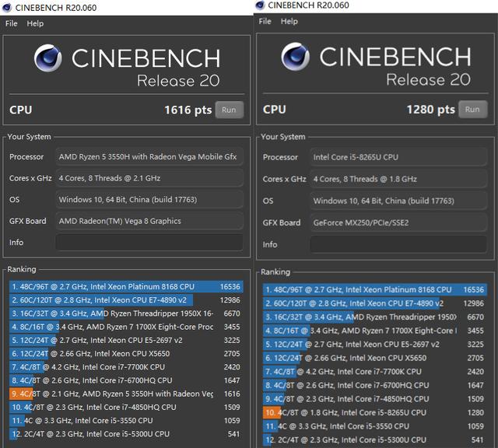The height and width of the screenshot is (448, 498).
Task: Run the CPU test scoring 1616 pts
Action: (x=230, y=110)
